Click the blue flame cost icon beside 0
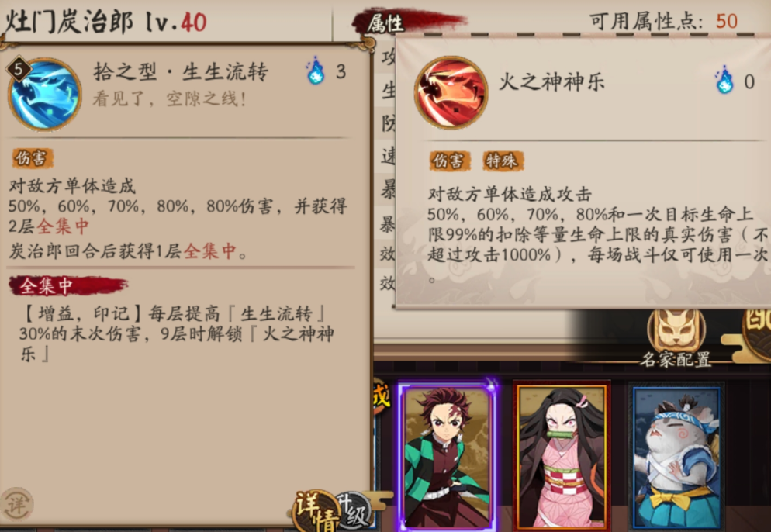Image resolution: width=771 pixels, height=532 pixels. pos(724,80)
